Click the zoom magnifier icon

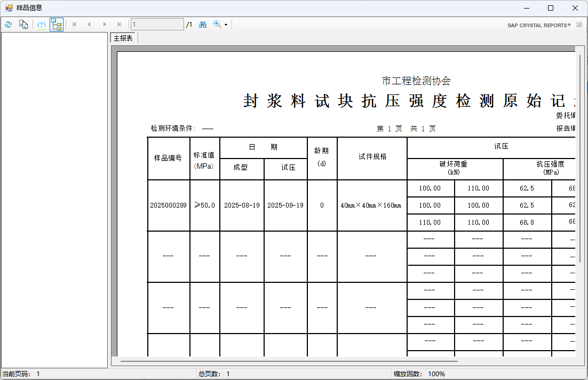click(217, 25)
